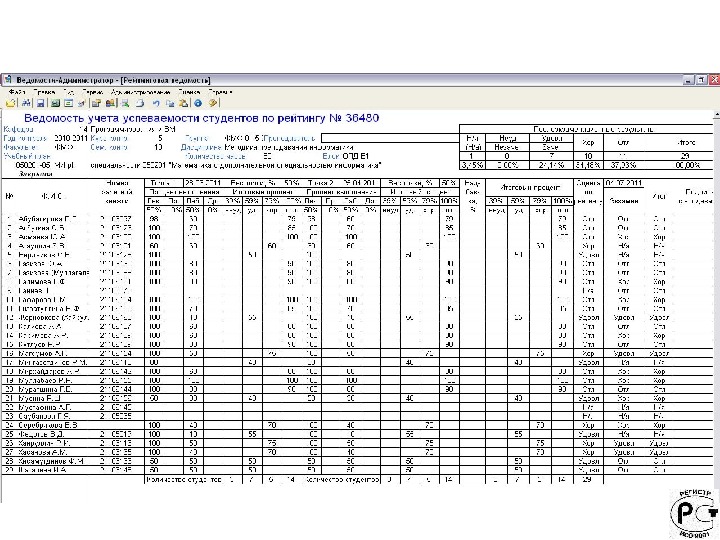This screenshot has height=540, width=720.
Task: Click the '37,93%' cell in the results summary table
Action: (x=623, y=165)
